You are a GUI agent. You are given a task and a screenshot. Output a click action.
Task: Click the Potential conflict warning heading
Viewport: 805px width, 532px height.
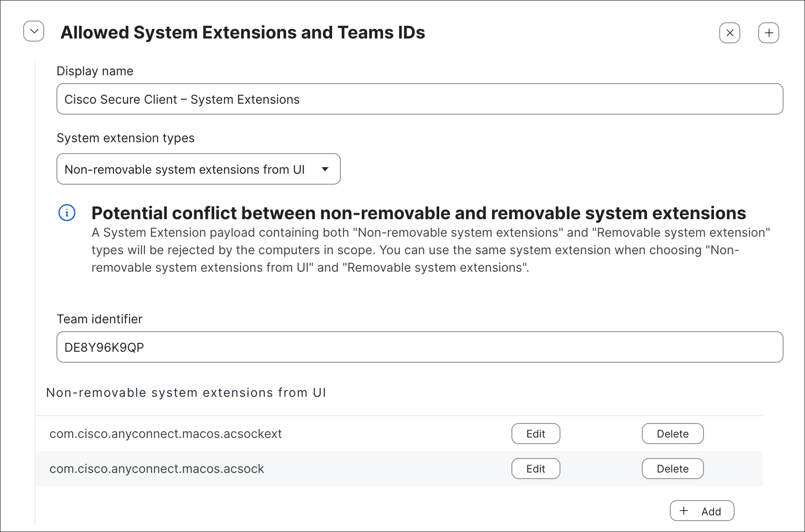(419, 213)
